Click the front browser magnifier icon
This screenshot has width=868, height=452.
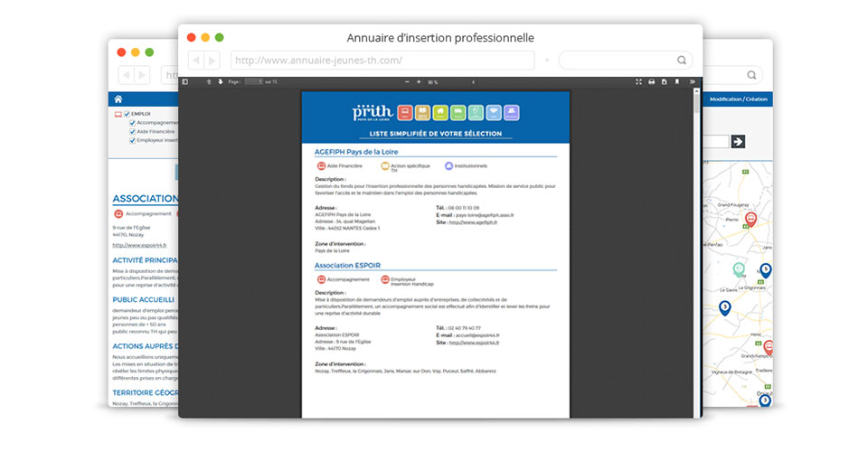(x=682, y=60)
